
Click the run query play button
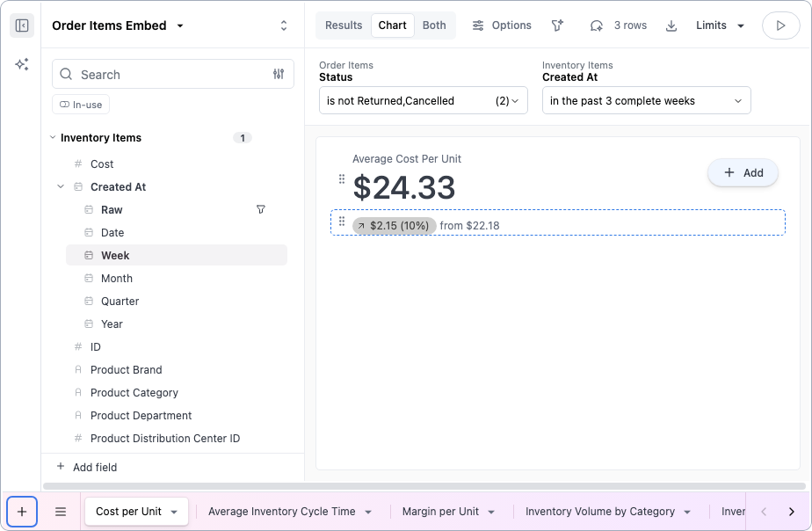point(780,25)
